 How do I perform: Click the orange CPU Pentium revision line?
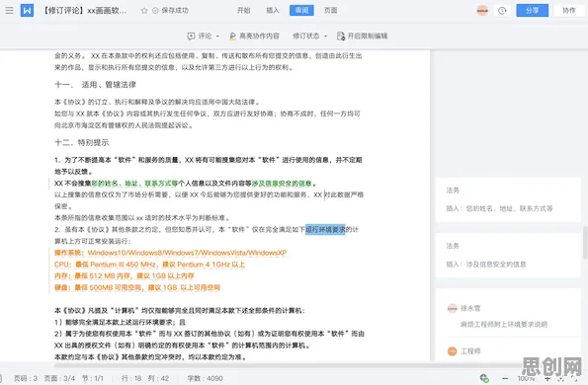coord(149,265)
